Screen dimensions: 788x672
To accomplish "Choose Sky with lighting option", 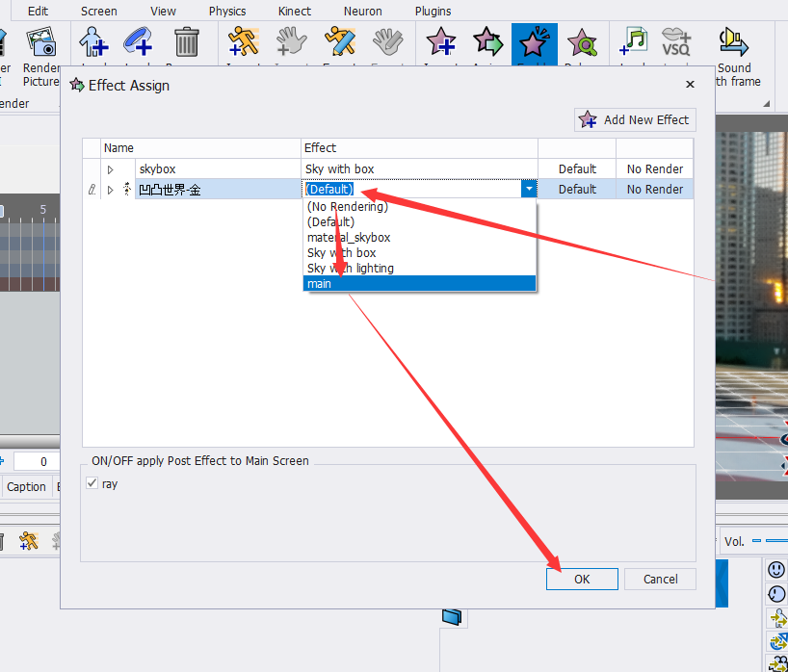I will pyautogui.click(x=351, y=269).
